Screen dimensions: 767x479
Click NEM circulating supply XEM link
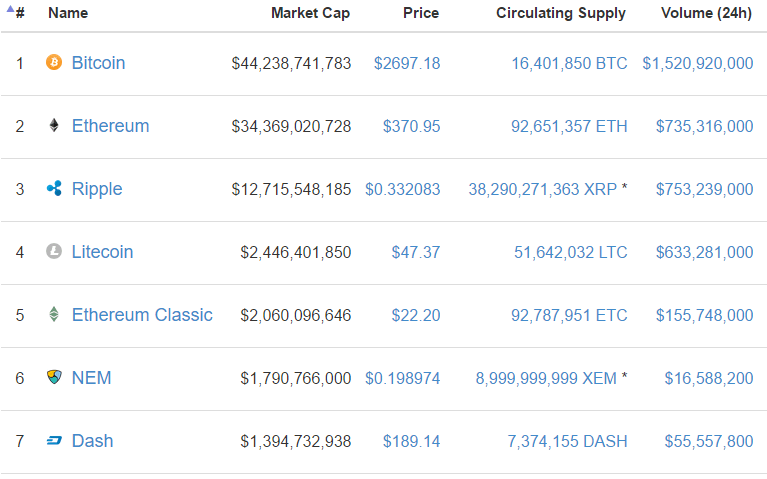click(x=546, y=378)
